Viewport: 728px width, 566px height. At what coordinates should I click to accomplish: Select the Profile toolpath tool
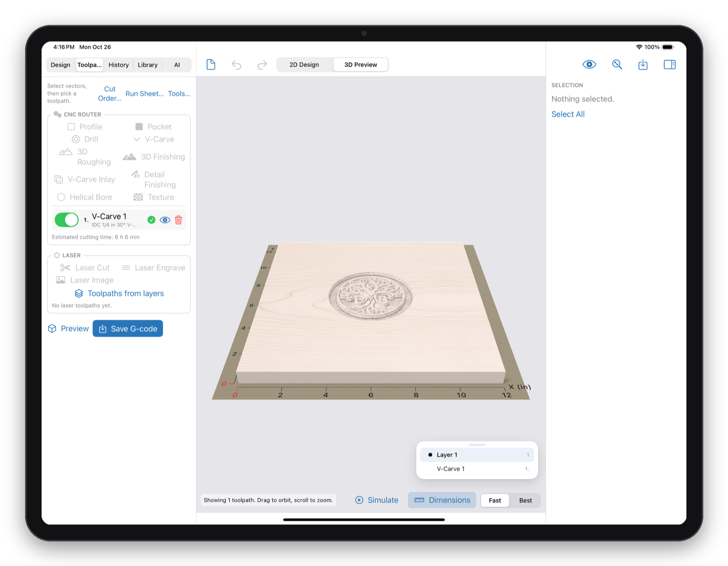[85, 127]
